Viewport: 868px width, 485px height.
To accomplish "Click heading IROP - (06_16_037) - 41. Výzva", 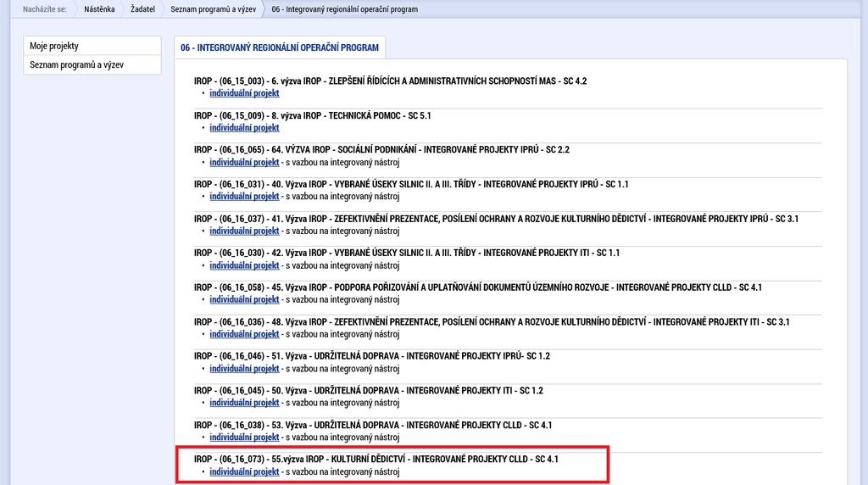I will 496,219.
